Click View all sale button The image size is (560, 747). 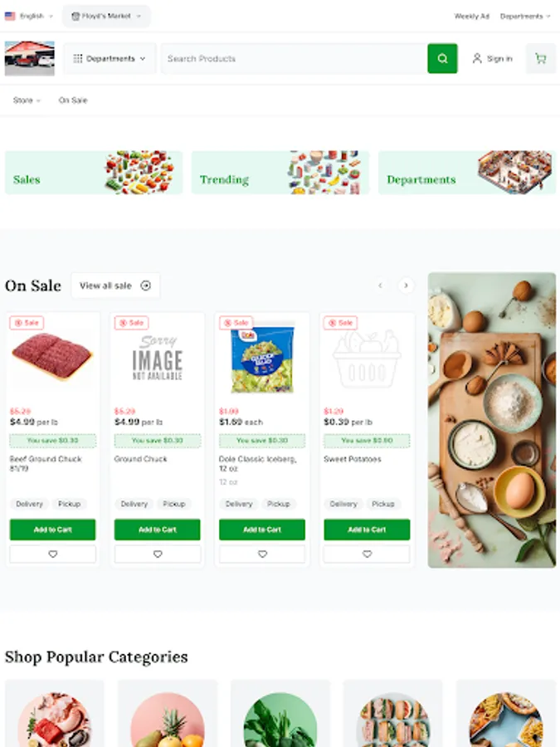tap(115, 286)
